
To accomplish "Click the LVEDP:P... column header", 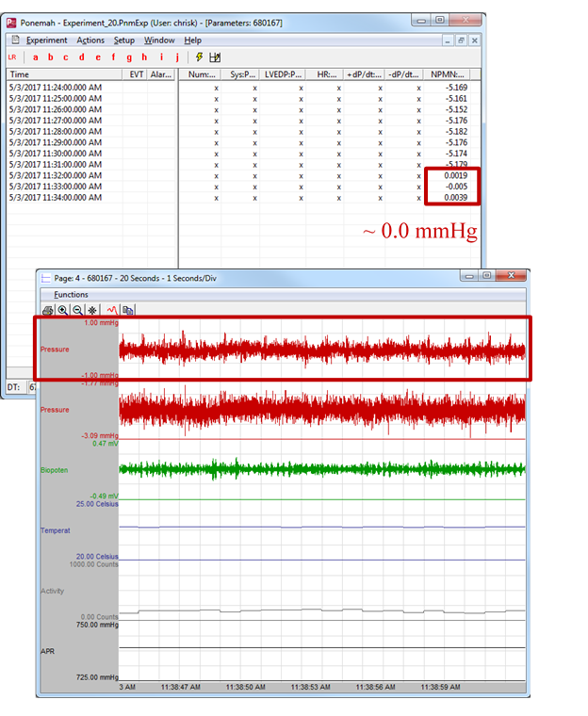I will 283,74.
